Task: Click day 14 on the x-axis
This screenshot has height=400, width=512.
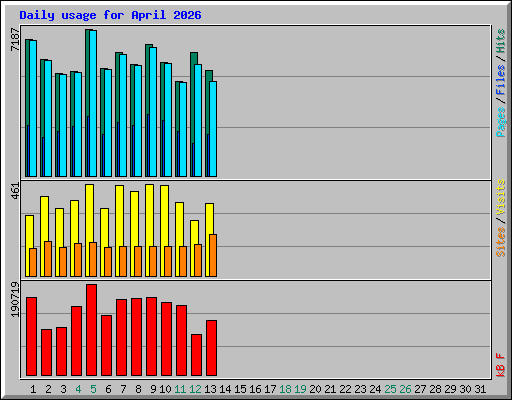Action: coord(225,389)
